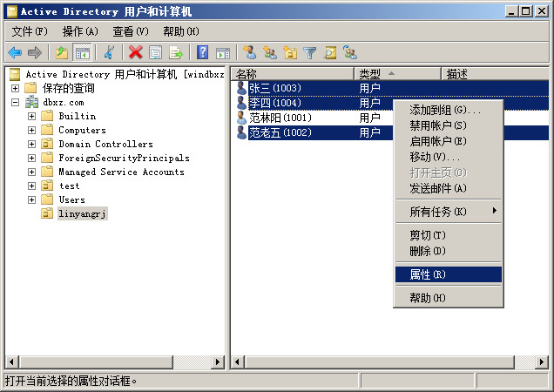Click the Filter funnel toolbar icon

(x=310, y=53)
